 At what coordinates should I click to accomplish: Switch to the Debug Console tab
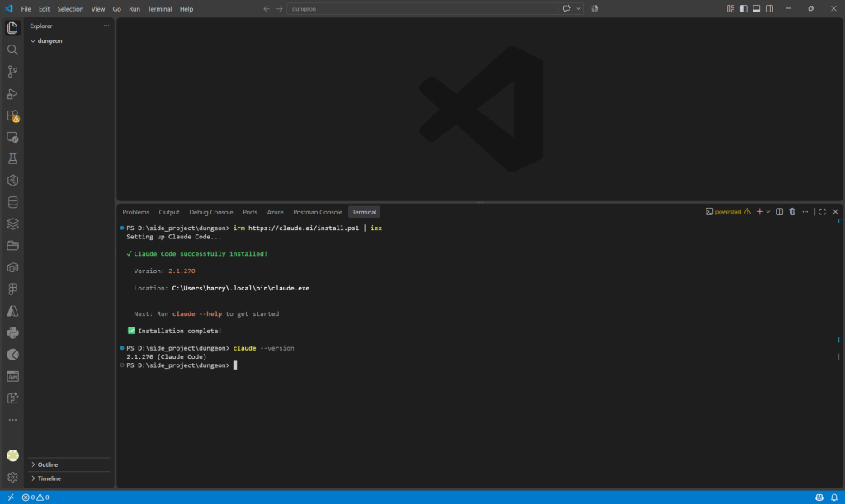[x=210, y=212]
